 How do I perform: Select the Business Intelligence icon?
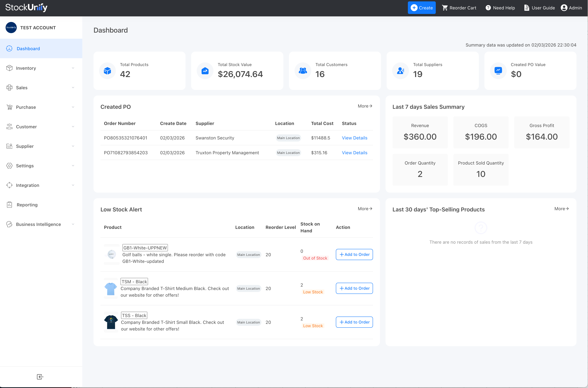(9, 224)
